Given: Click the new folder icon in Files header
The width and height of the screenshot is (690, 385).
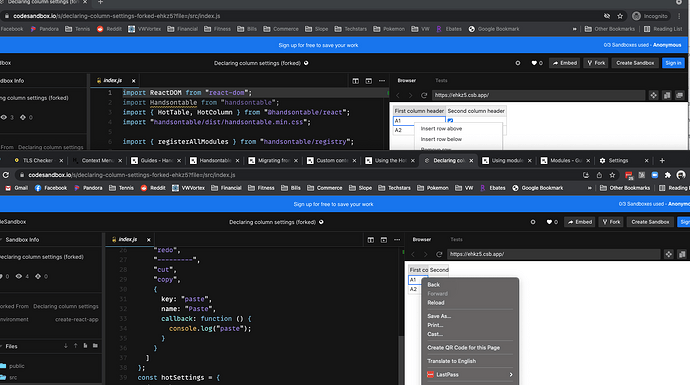Looking at the screenshot, I should coord(95,346).
